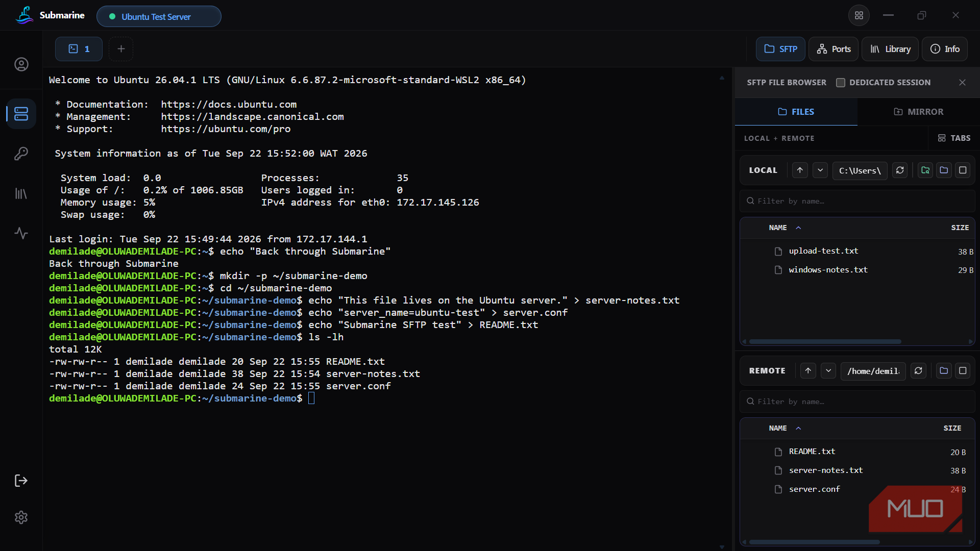Refresh the REMOTE file listing

click(x=918, y=370)
